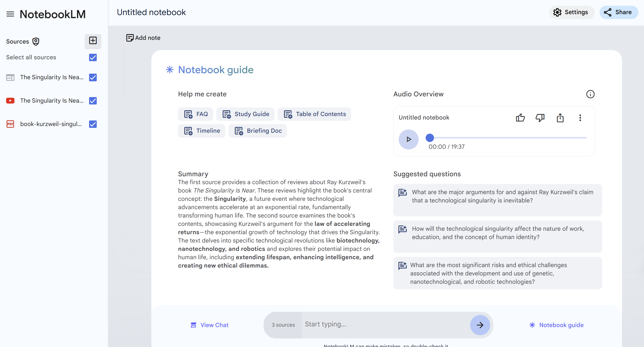Uncheck the book-kurzweil PDF source

click(93, 124)
